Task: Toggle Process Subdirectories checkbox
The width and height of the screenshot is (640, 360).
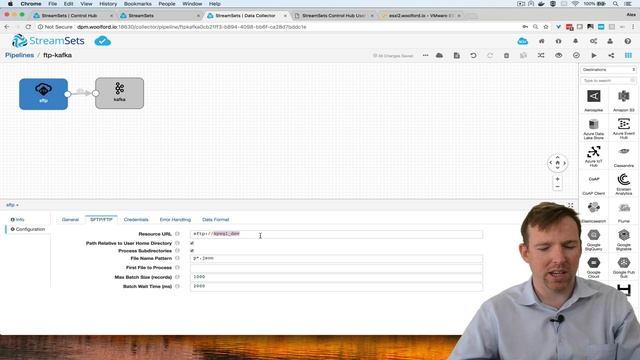Action: tap(192, 251)
